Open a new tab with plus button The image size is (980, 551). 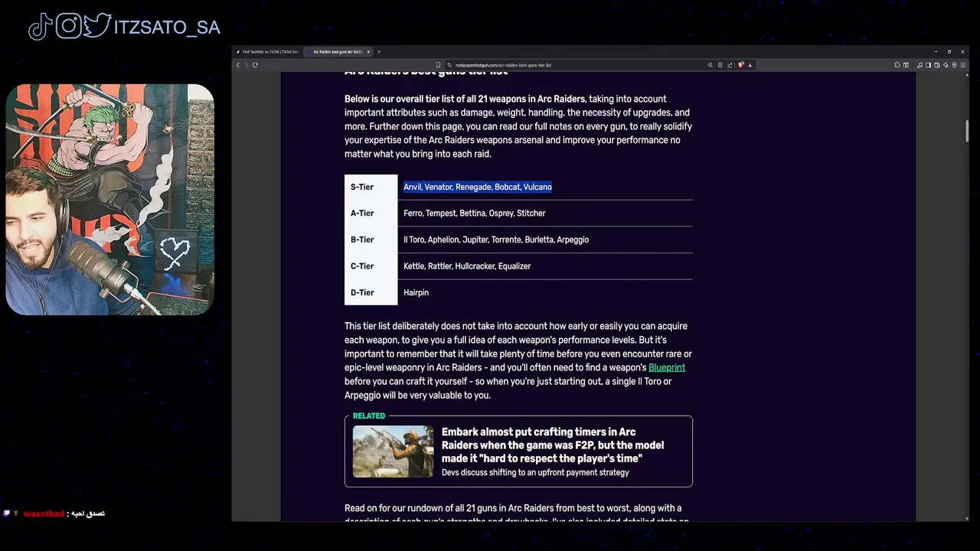(x=379, y=52)
